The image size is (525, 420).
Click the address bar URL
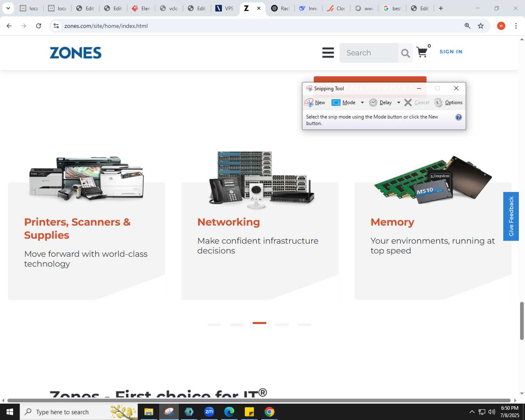tap(106, 26)
